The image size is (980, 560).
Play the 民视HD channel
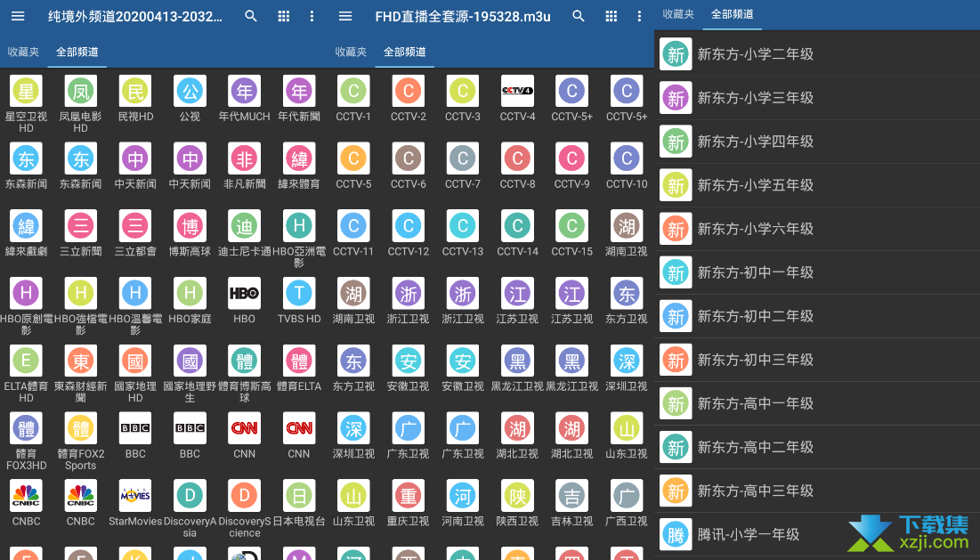[x=135, y=98]
